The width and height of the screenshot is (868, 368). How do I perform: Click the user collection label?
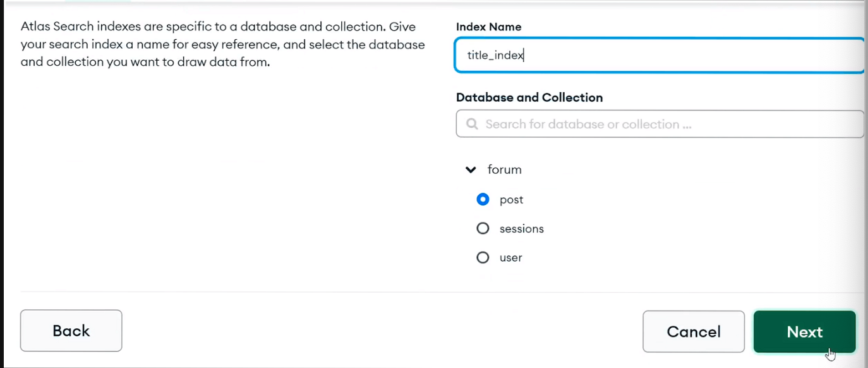coord(510,258)
